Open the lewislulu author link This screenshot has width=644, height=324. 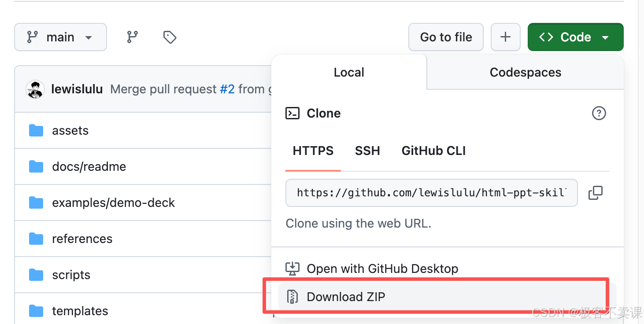[x=77, y=89]
